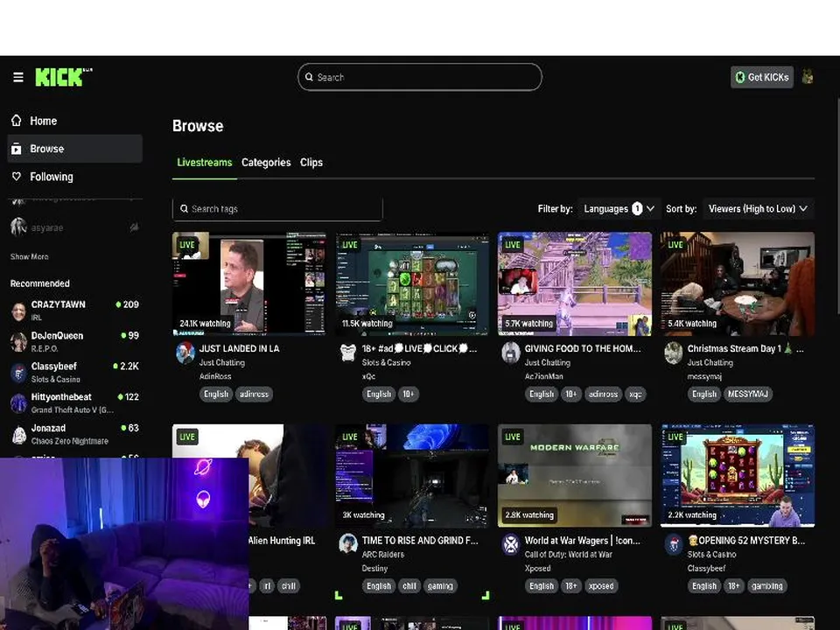Viewport: 840px width, 630px height.
Task: Click Ac7ionMan streamer avatar
Action: (511, 353)
